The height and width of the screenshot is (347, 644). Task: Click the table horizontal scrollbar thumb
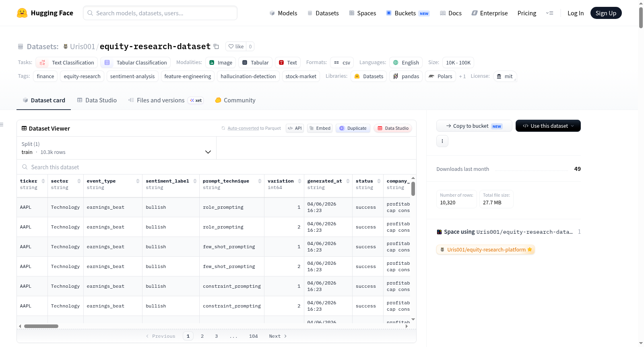tap(41, 326)
